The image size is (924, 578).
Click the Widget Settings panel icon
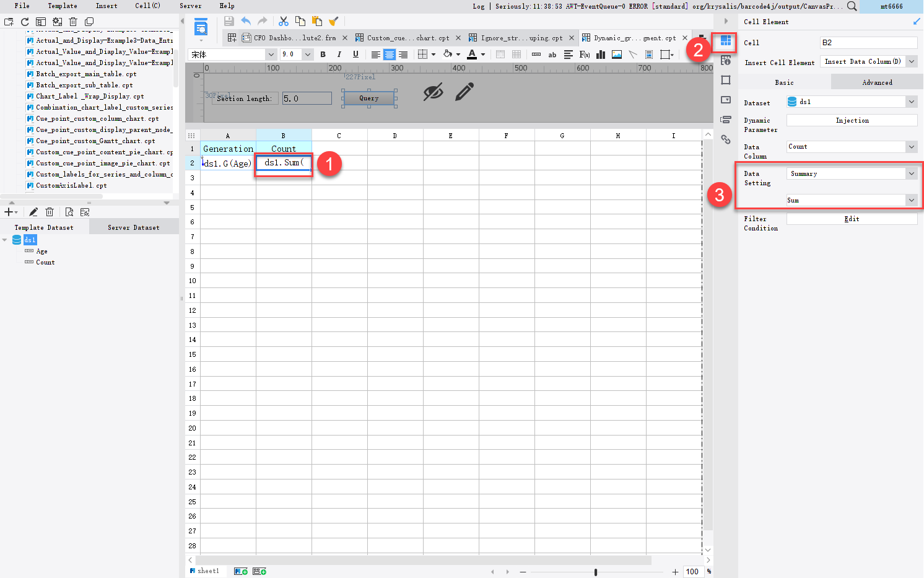pyautogui.click(x=725, y=100)
